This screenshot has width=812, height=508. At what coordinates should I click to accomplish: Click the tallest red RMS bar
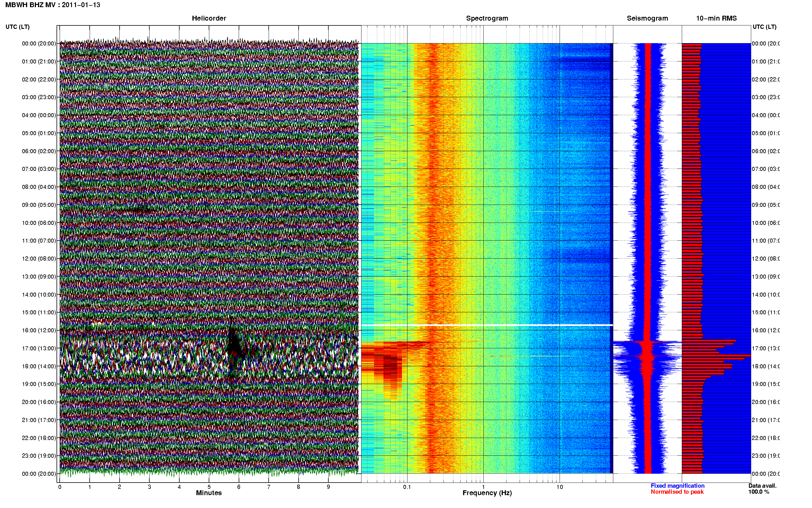pos(716,355)
